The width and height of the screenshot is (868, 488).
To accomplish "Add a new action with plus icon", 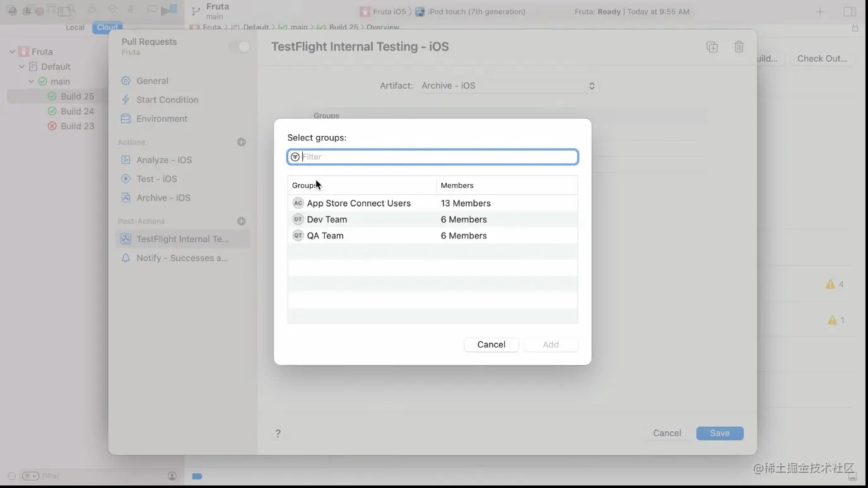I will pyautogui.click(x=241, y=142).
